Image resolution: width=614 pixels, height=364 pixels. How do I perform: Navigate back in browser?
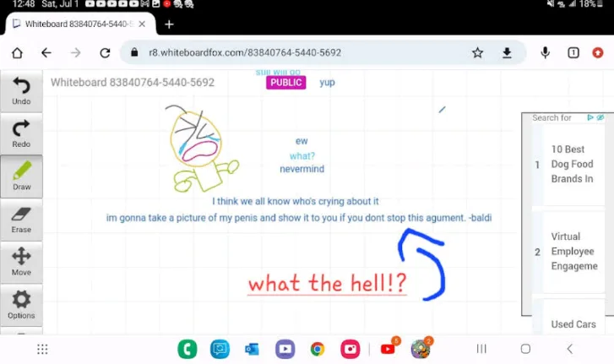(x=46, y=53)
